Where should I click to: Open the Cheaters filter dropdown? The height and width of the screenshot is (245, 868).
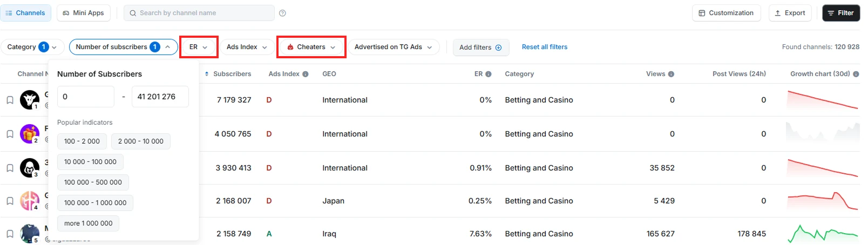click(311, 47)
